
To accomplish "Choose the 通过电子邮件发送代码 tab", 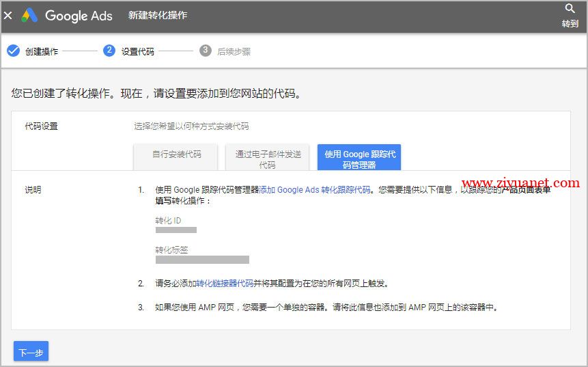I will (267, 159).
